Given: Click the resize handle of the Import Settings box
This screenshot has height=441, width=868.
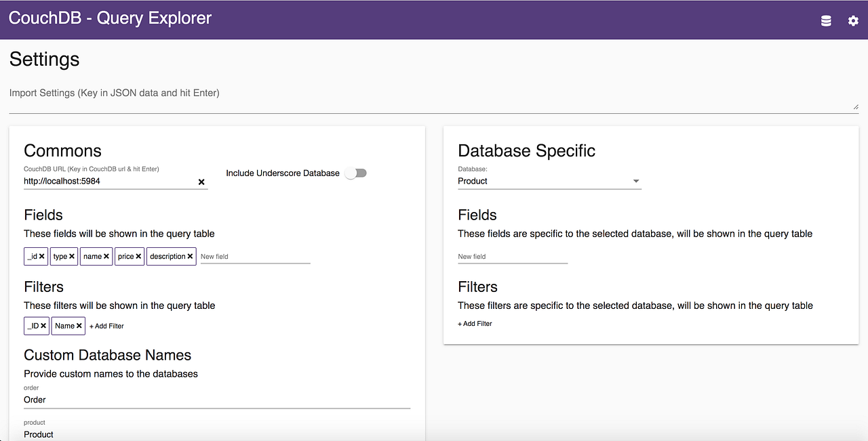Looking at the screenshot, I should pyautogui.click(x=856, y=106).
